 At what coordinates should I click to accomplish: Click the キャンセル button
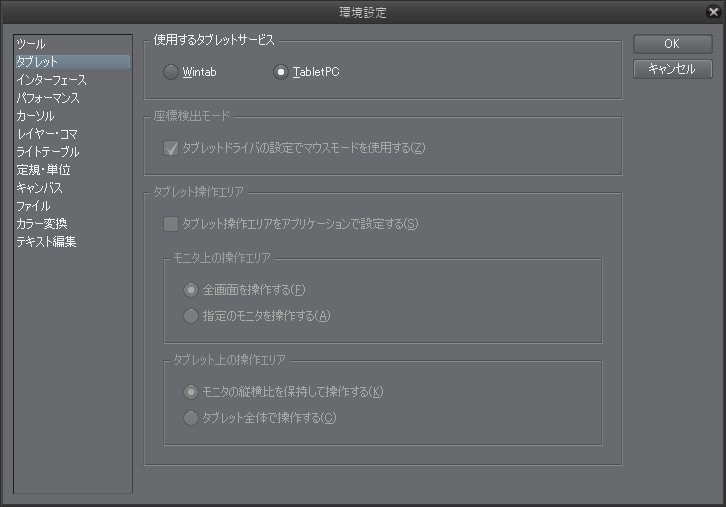[x=672, y=69]
